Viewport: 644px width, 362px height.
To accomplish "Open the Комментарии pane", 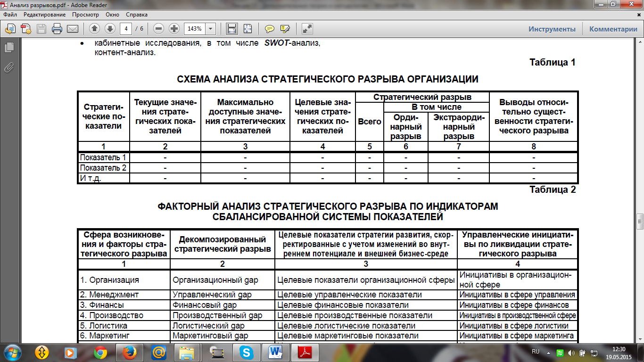I will pos(613,29).
